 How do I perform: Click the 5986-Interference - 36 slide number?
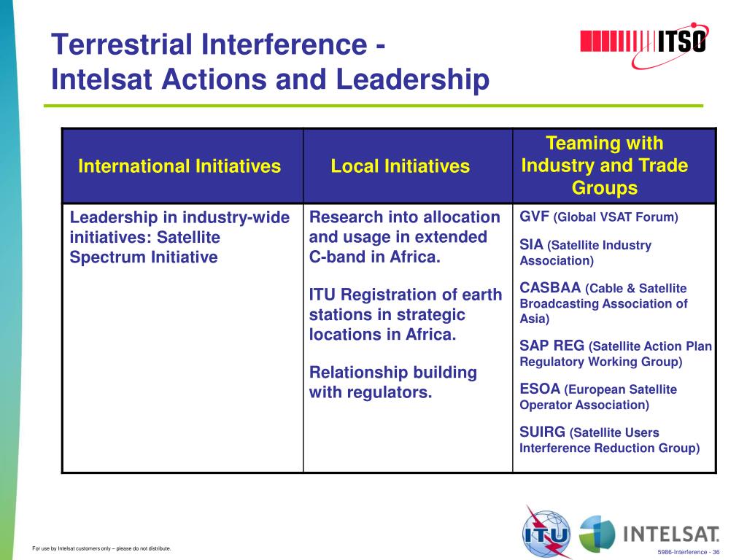(x=689, y=553)
